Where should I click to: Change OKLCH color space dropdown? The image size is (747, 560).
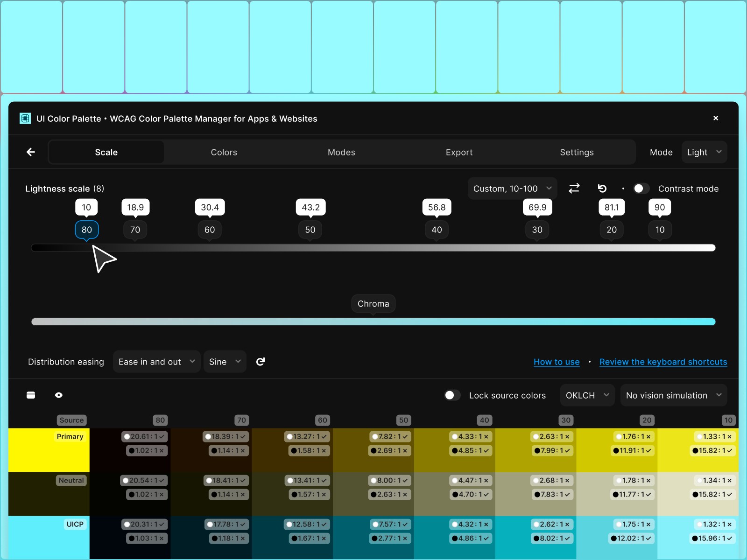[x=586, y=395]
